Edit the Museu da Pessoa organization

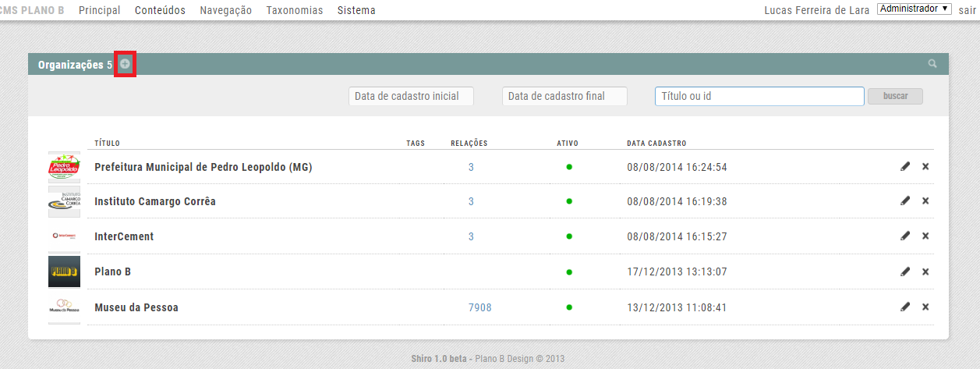[x=905, y=307]
